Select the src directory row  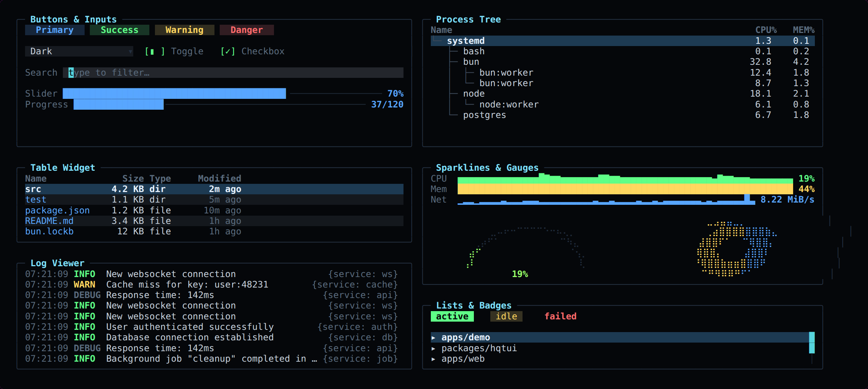coord(214,189)
